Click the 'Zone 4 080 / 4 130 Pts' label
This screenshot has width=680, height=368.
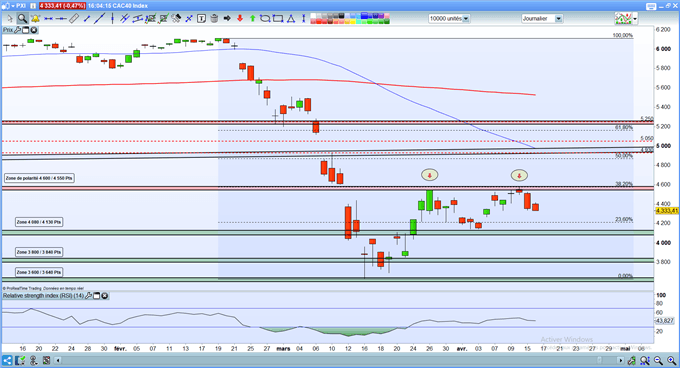pyautogui.click(x=39, y=222)
